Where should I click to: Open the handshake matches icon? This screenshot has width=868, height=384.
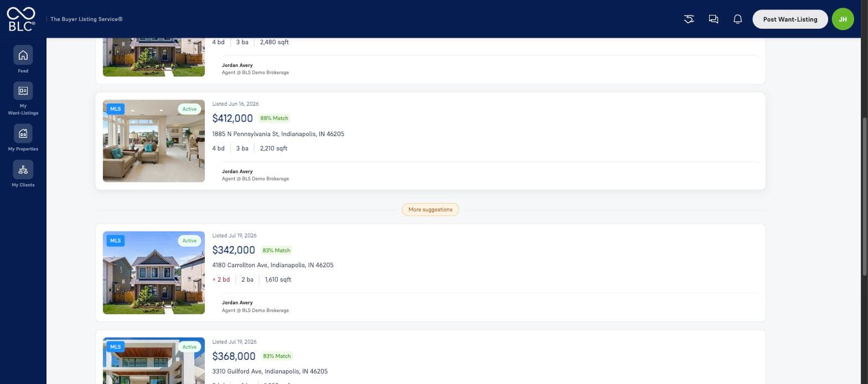(689, 19)
